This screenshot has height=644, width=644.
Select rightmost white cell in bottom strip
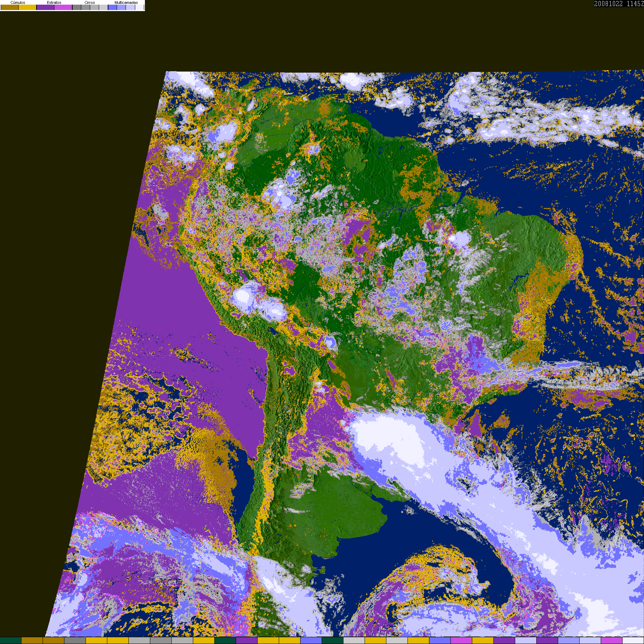click(633, 640)
